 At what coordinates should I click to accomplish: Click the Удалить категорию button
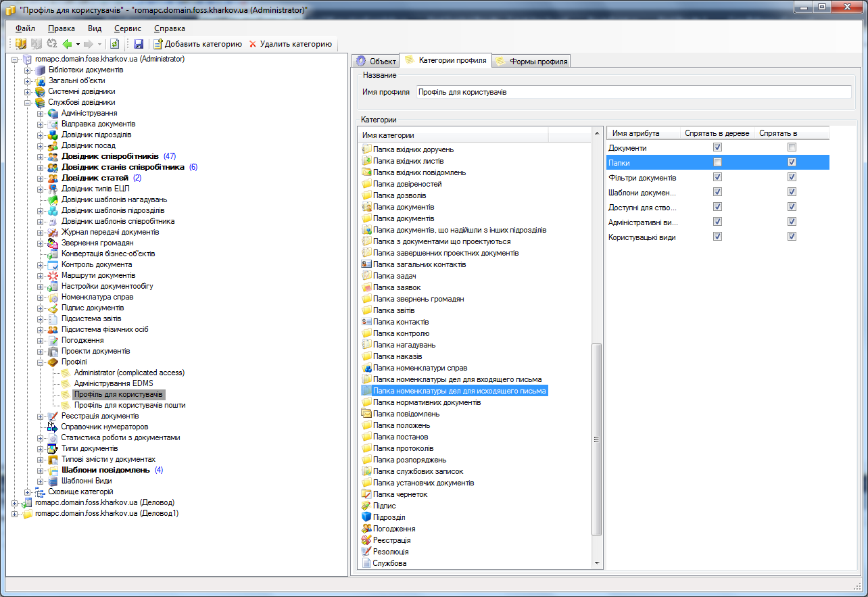(291, 44)
